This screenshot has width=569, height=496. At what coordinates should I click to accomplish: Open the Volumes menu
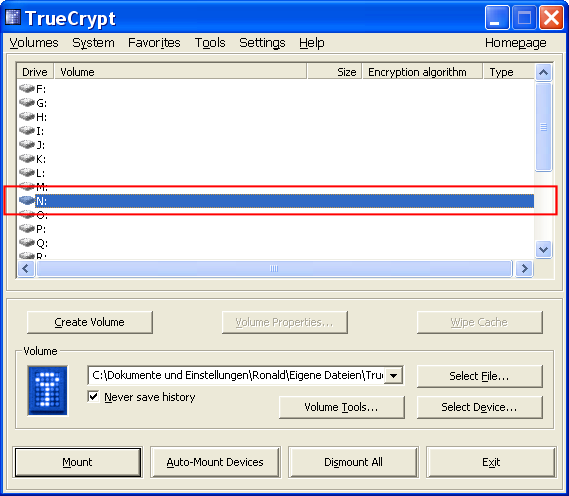point(34,43)
